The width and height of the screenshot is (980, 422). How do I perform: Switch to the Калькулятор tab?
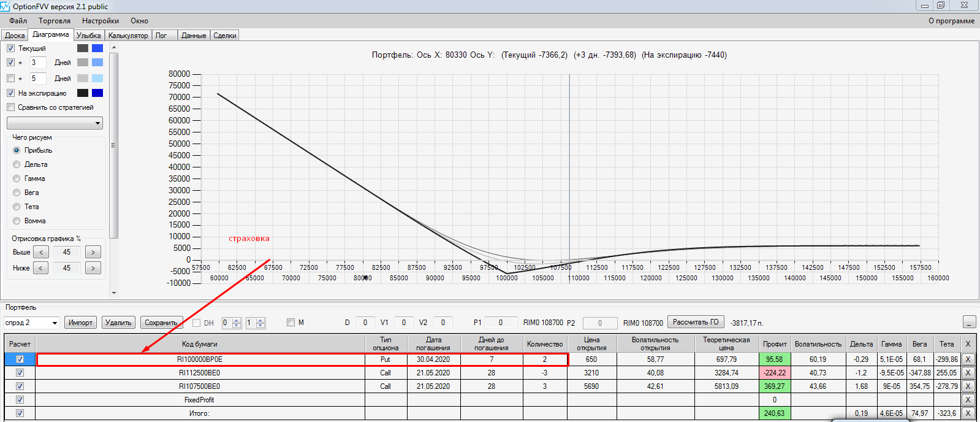[128, 36]
